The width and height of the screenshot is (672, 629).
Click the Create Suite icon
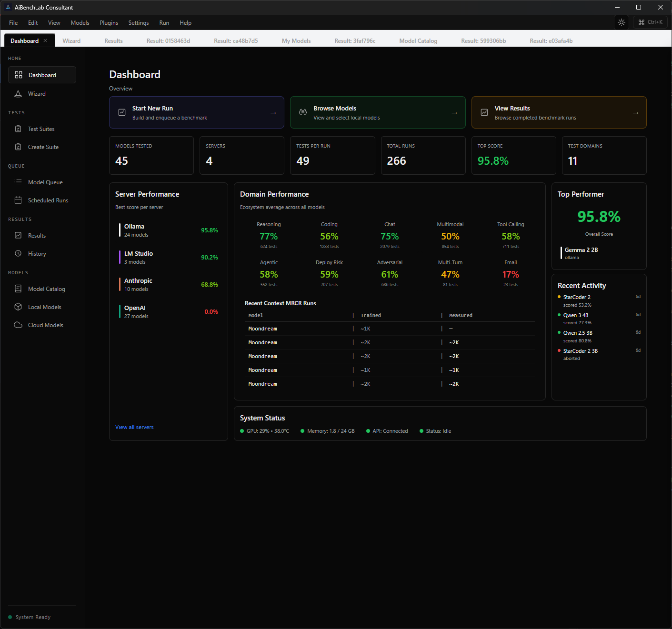click(x=18, y=147)
